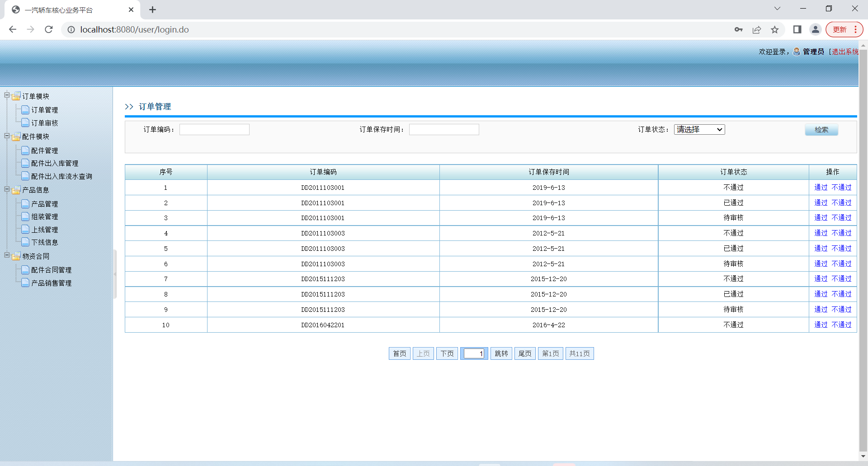This screenshot has height=466, width=868.
Task: Collapse the 订单模块 tree node
Action: coord(7,95)
